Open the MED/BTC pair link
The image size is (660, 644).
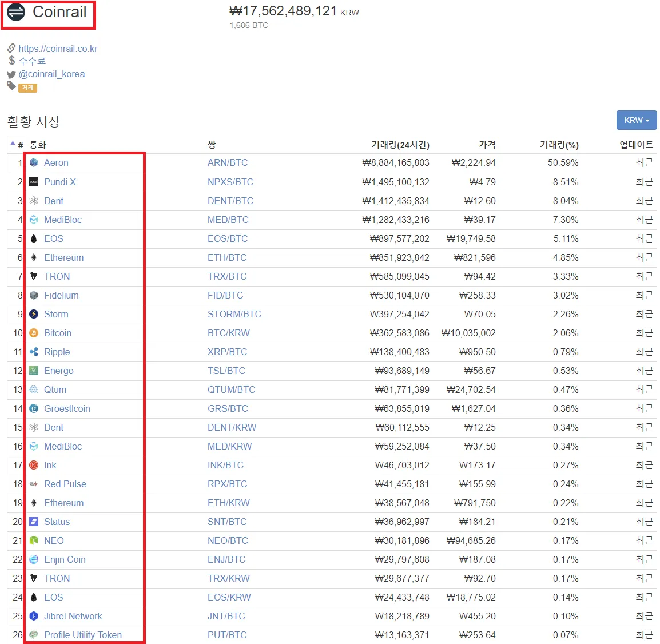click(x=228, y=220)
